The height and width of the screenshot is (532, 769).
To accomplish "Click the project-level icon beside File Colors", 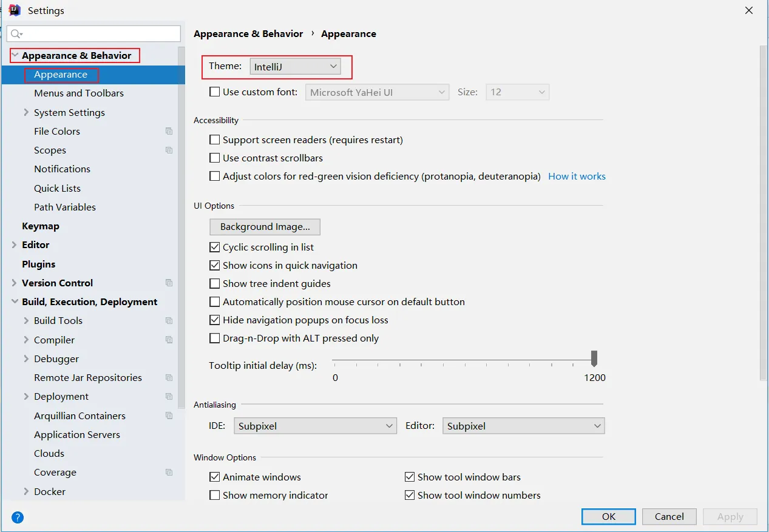I will pyautogui.click(x=169, y=131).
